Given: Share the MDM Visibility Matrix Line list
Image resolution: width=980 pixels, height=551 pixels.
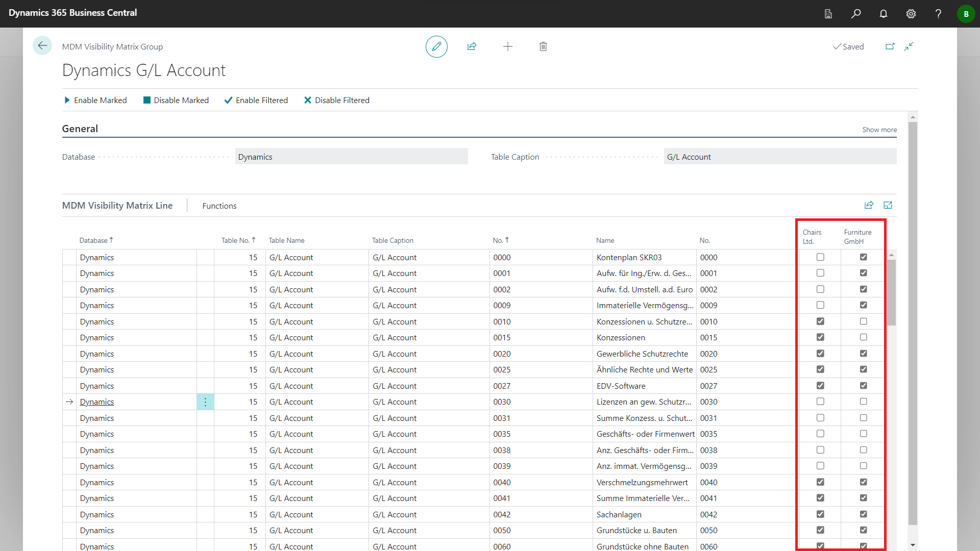Looking at the screenshot, I should [869, 205].
